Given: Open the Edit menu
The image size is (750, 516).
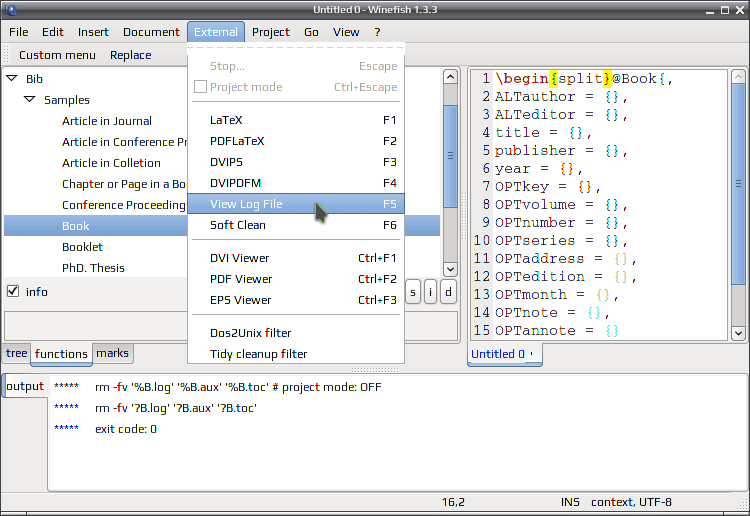Looking at the screenshot, I should [53, 32].
